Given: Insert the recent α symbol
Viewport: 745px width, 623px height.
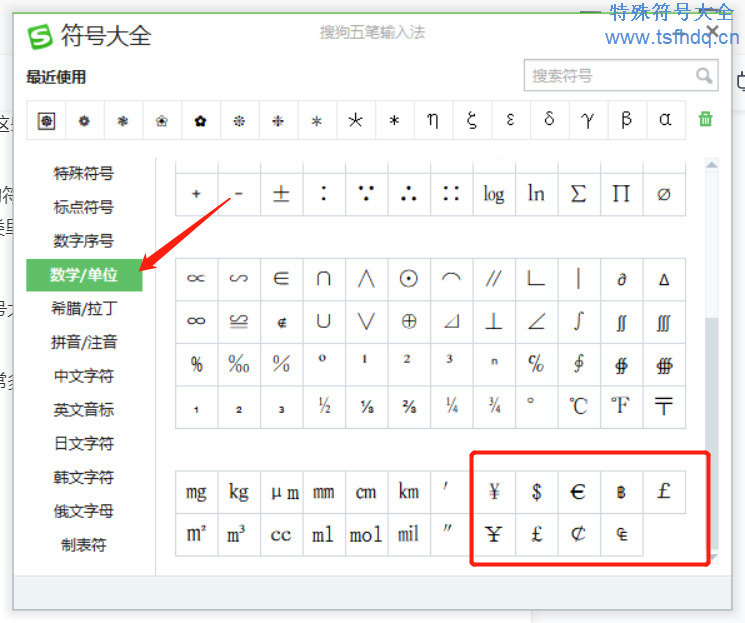Looking at the screenshot, I should 665,120.
